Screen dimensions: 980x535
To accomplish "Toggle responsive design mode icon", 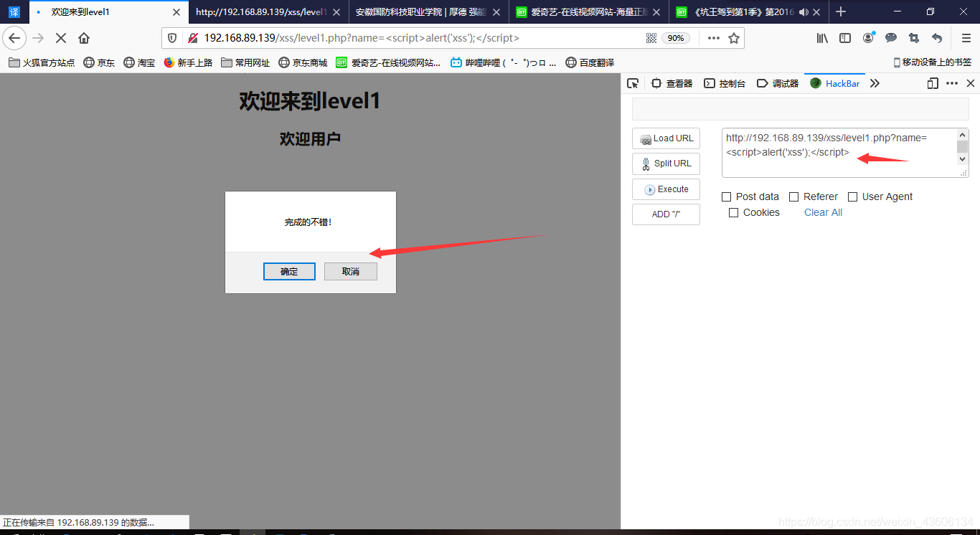I will pos(933,83).
